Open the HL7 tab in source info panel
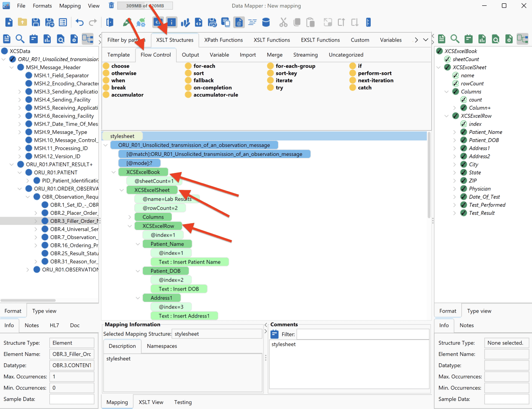This screenshot has width=532, height=409. tap(54, 325)
